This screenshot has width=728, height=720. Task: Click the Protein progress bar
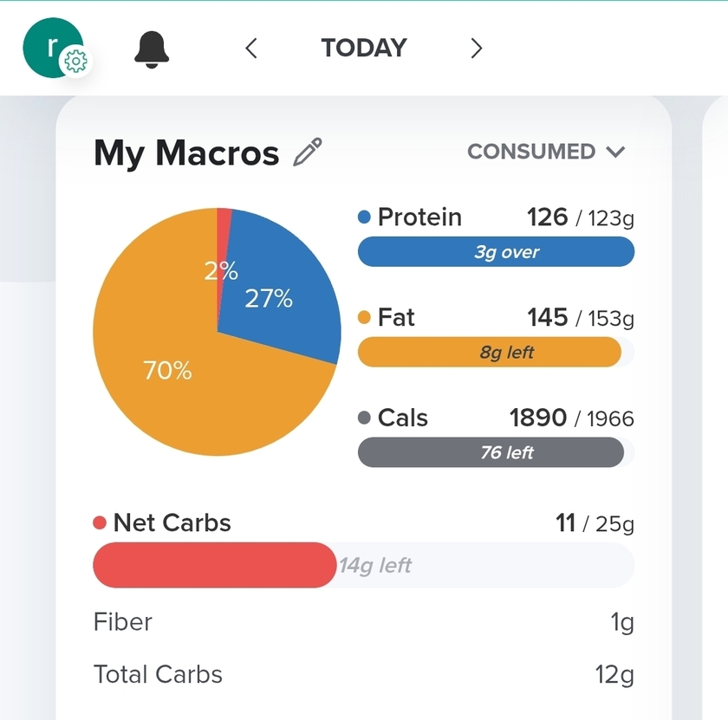pos(496,252)
